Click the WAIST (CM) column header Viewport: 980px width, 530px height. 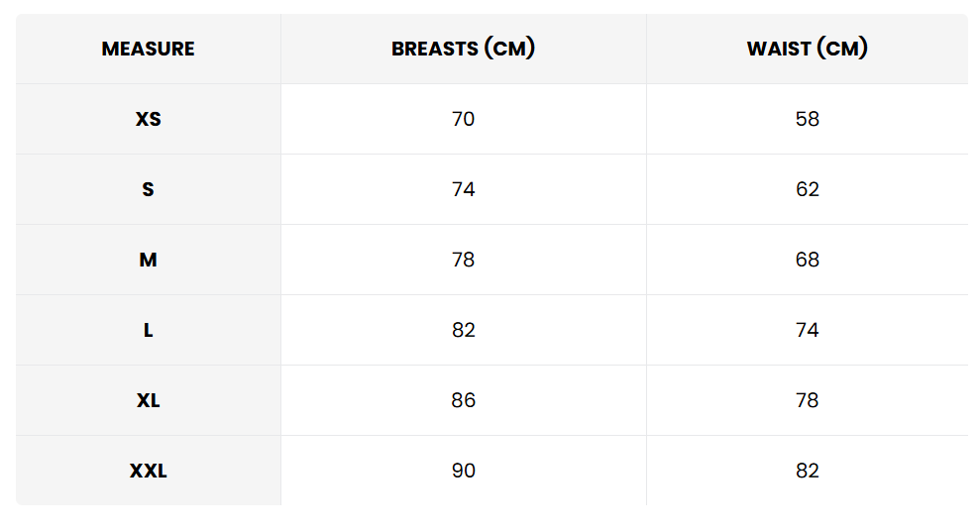point(807,49)
